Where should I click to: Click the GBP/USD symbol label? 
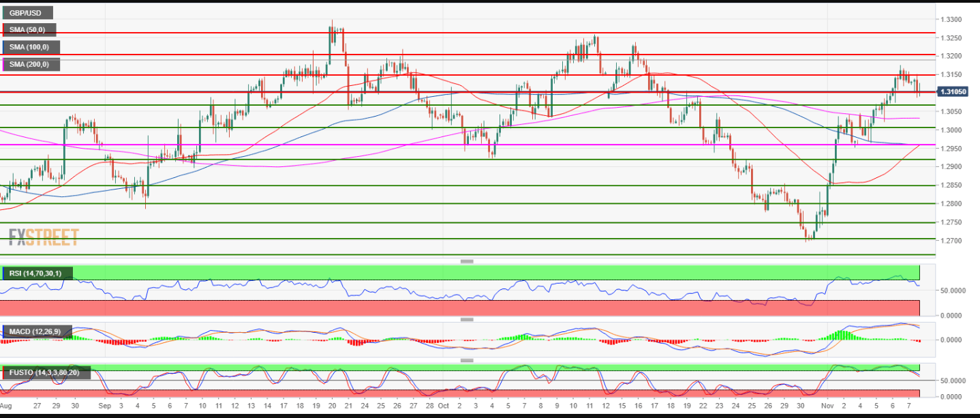tap(26, 12)
